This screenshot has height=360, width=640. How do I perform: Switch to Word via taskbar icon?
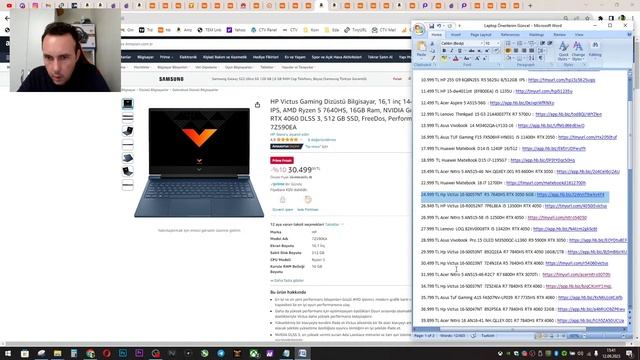[x=302, y=353]
